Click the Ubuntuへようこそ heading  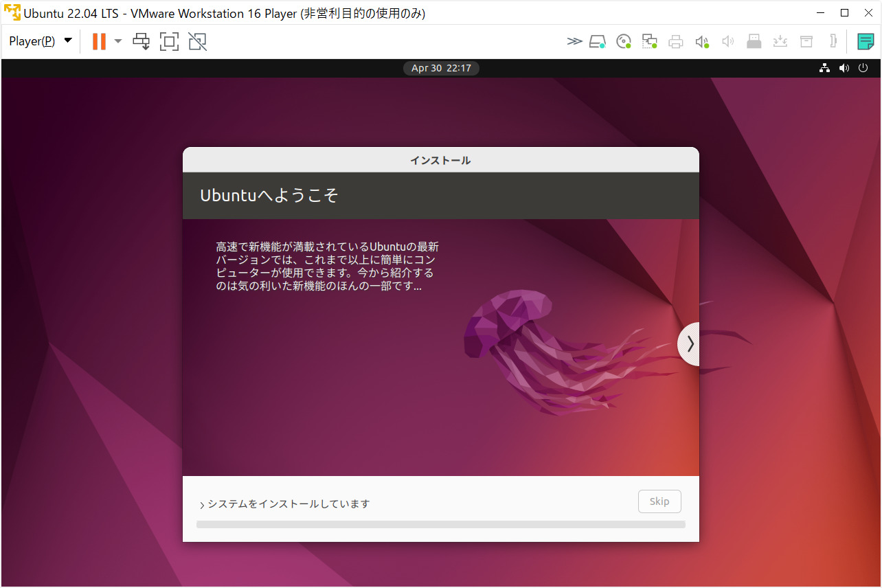(269, 196)
